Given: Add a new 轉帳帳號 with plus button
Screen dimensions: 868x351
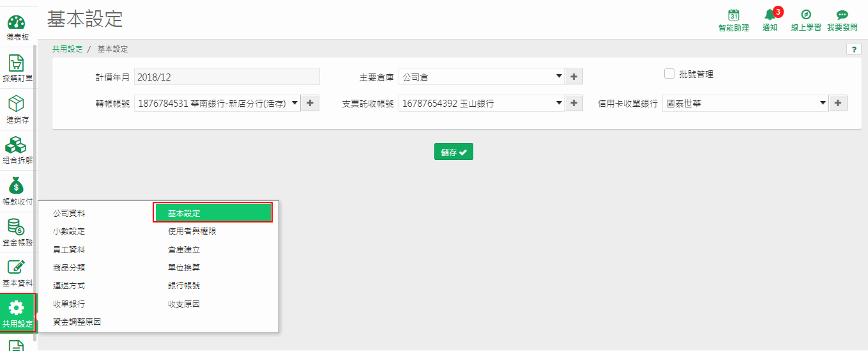Looking at the screenshot, I should click(x=310, y=103).
